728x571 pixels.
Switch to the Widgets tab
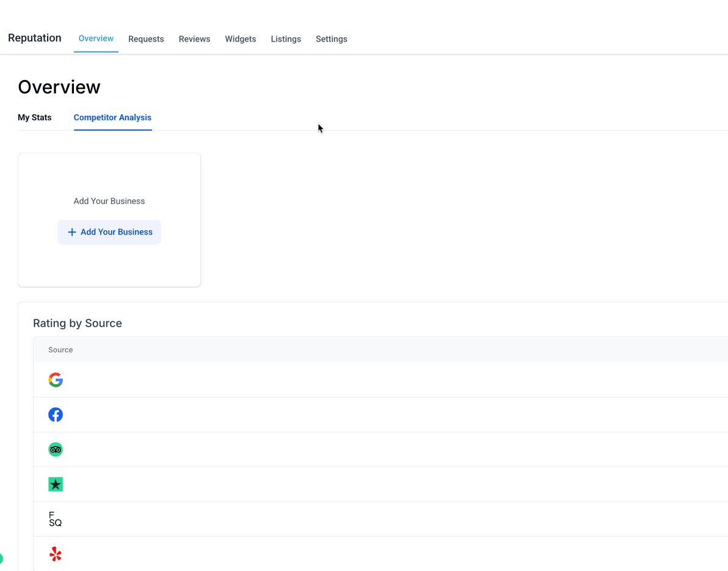[x=241, y=39]
